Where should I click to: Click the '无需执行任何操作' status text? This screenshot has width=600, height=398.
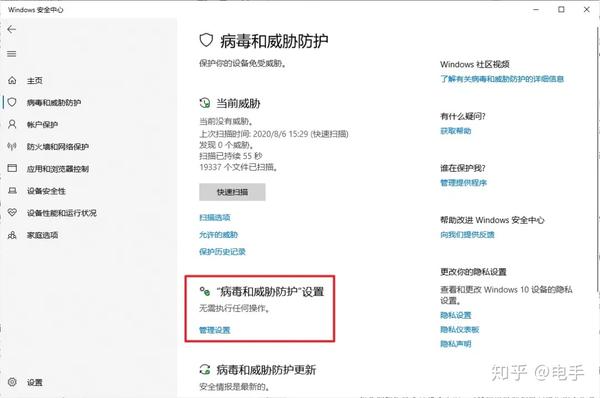tap(234, 308)
